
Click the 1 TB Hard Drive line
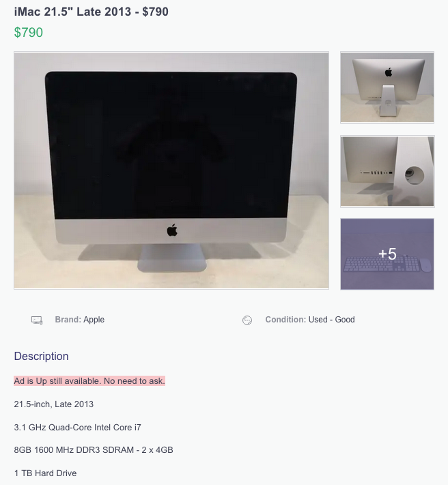(45, 473)
